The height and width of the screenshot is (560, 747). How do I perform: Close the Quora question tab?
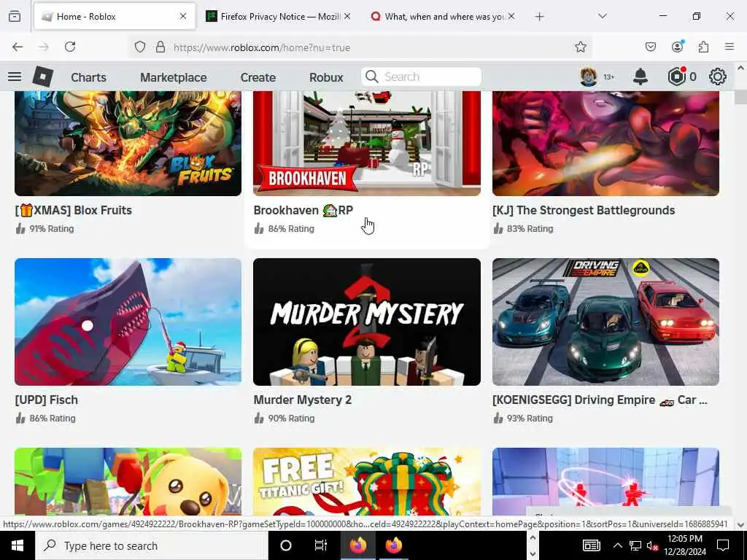[x=511, y=16]
